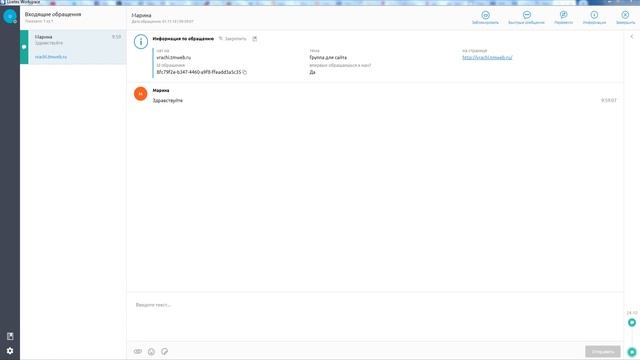Click the Здравствуйте message text in chat
The width and height of the screenshot is (640, 360).
coord(168,100)
